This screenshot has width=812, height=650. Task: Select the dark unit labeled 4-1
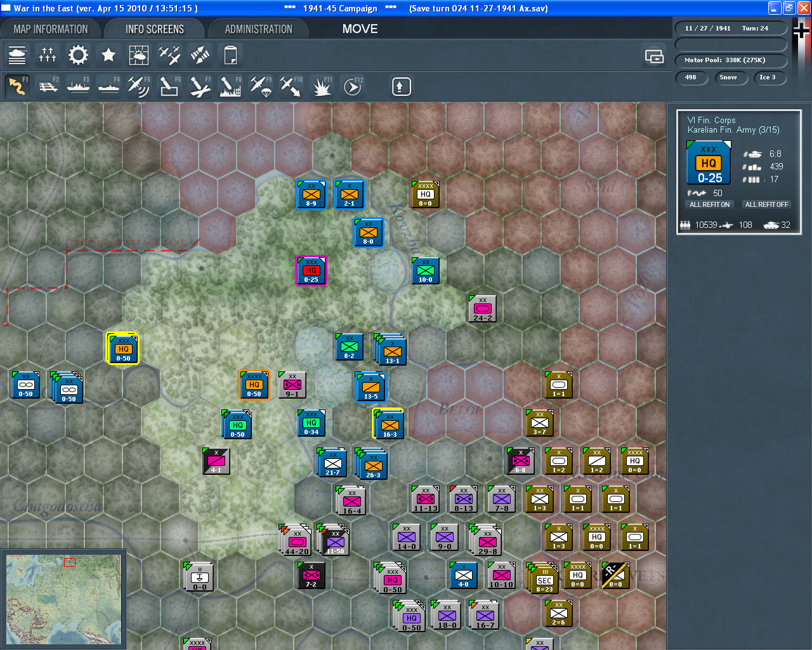click(x=216, y=461)
